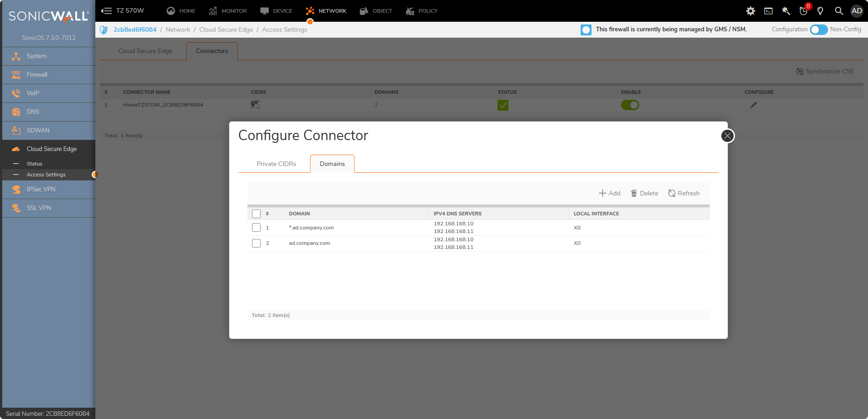Click Refresh in the Domains toolbar
The image size is (868, 419).
684,193
